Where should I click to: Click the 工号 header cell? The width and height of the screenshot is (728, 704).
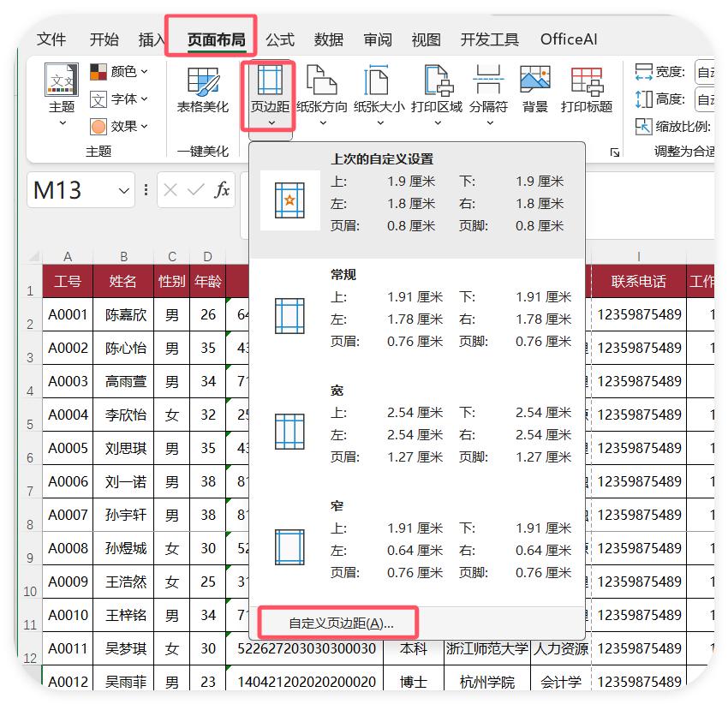68,281
